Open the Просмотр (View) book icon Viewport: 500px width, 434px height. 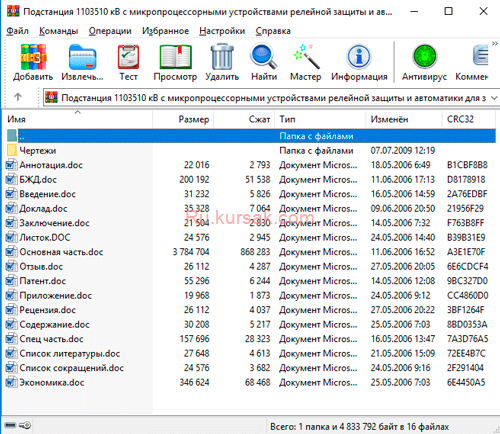[175, 57]
